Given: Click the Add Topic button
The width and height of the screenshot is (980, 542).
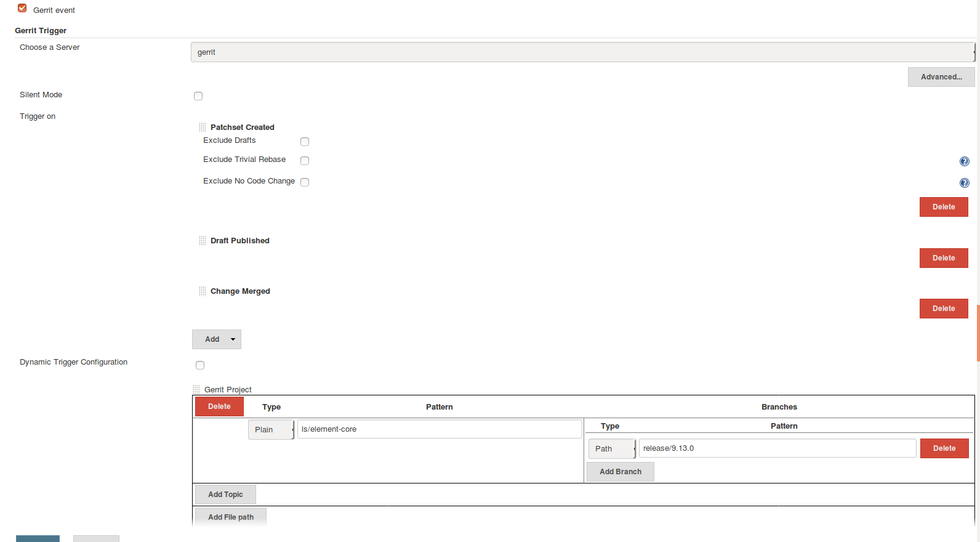Looking at the screenshot, I should point(225,495).
